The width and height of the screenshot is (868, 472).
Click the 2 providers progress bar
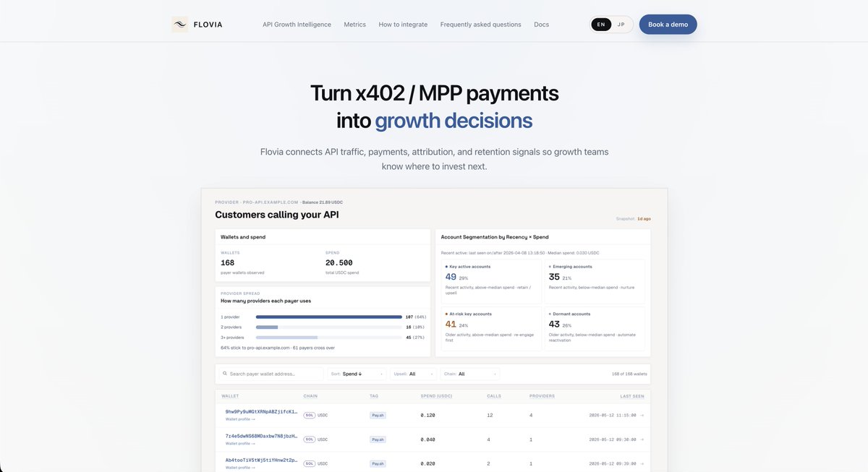tap(329, 327)
